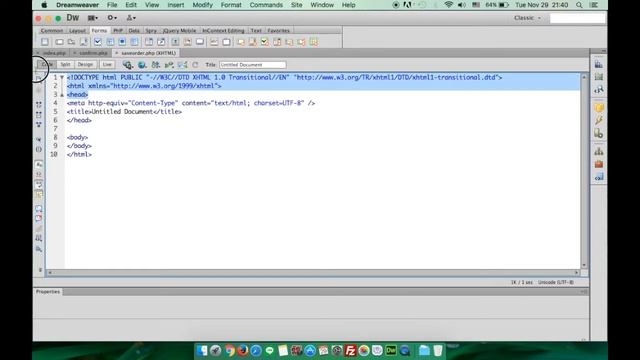Image resolution: width=640 pixels, height=360 pixels.
Task: Toggle Syntax Error Alerts in coding toolbar
Action: click(39, 194)
